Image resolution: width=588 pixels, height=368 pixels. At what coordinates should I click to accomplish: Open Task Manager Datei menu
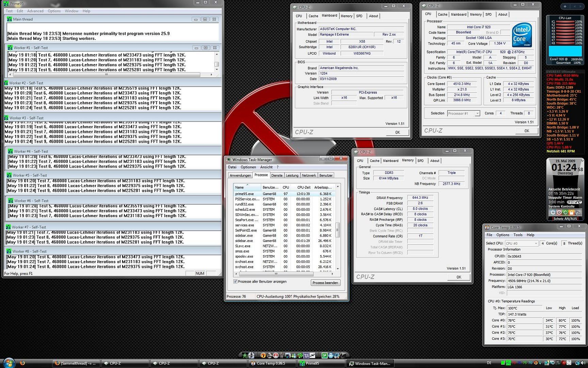tap(232, 167)
